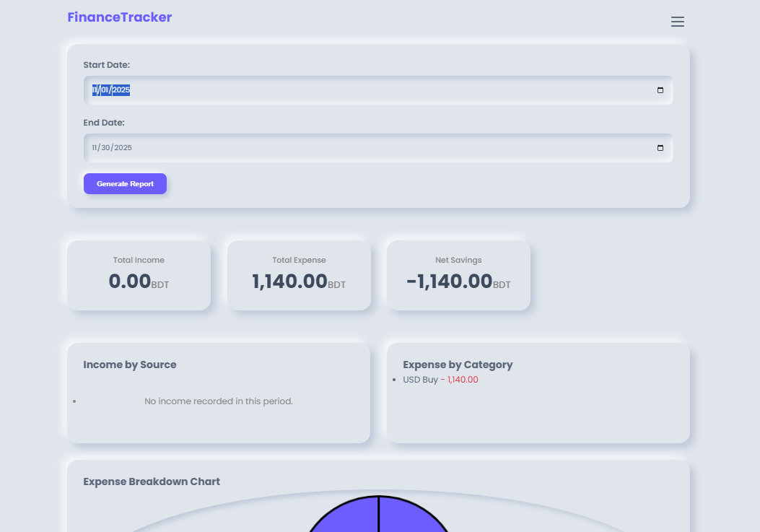The image size is (760, 532).
Task: Click the Total Expense summary card
Action: coord(299,275)
